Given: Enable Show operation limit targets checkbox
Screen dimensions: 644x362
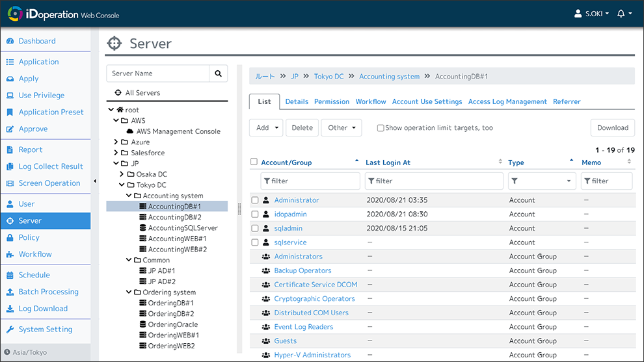Looking at the screenshot, I should point(381,128).
